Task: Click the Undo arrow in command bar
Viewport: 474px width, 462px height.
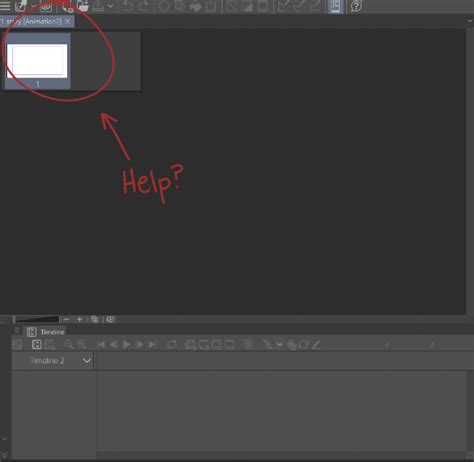Action: click(128, 6)
